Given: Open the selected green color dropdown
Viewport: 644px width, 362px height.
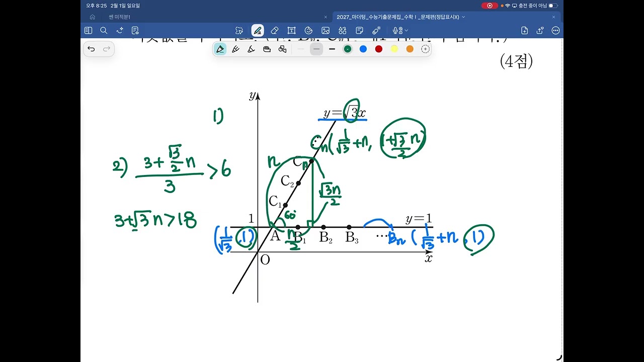Looking at the screenshot, I should (347, 49).
